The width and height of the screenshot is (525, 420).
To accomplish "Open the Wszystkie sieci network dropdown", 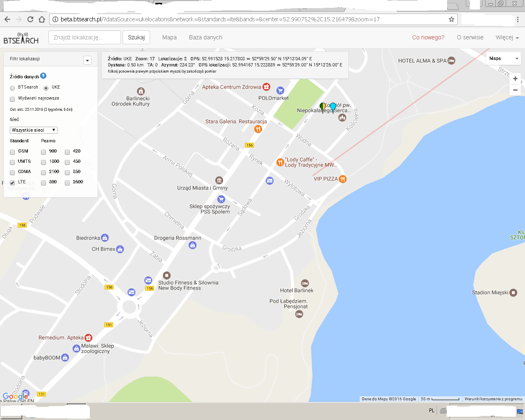I will point(34,130).
